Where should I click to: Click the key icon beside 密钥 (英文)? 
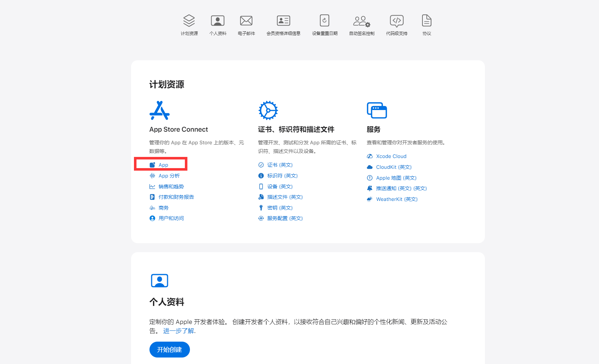pyautogui.click(x=261, y=208)
